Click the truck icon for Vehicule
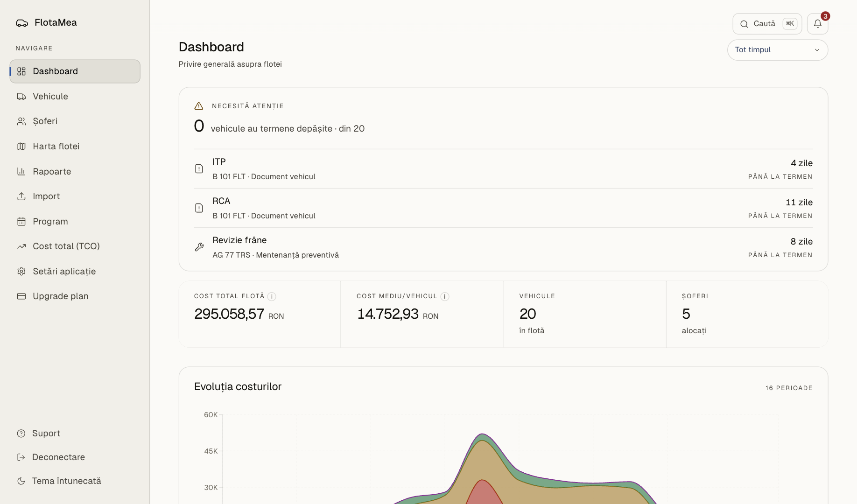Image resolution: width=857 pixels, height=504 pixels. 21,97
